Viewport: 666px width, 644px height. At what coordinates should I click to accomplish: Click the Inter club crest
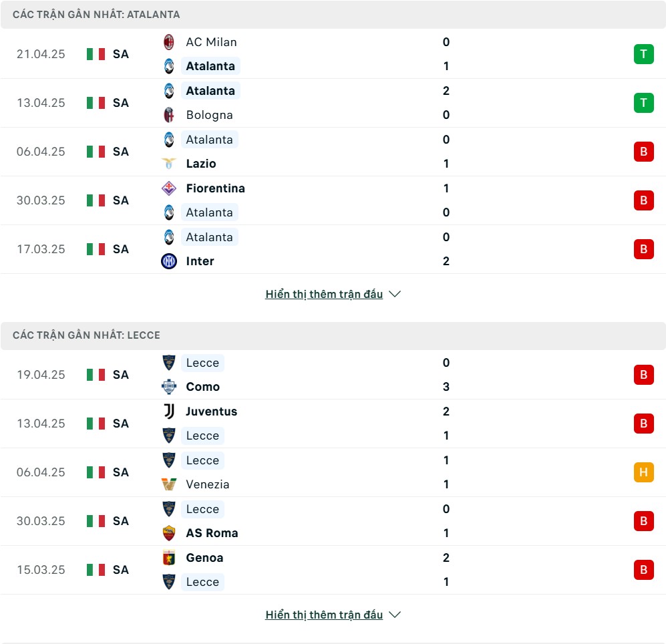[x=169, y=261]
